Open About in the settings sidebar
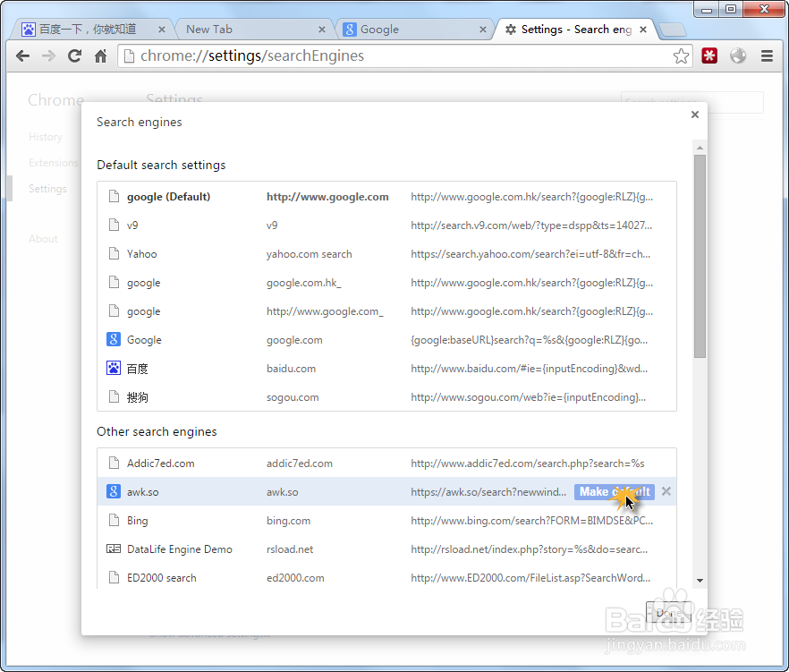The width and height of the screenshot is (789, 672). click(43, 239)
